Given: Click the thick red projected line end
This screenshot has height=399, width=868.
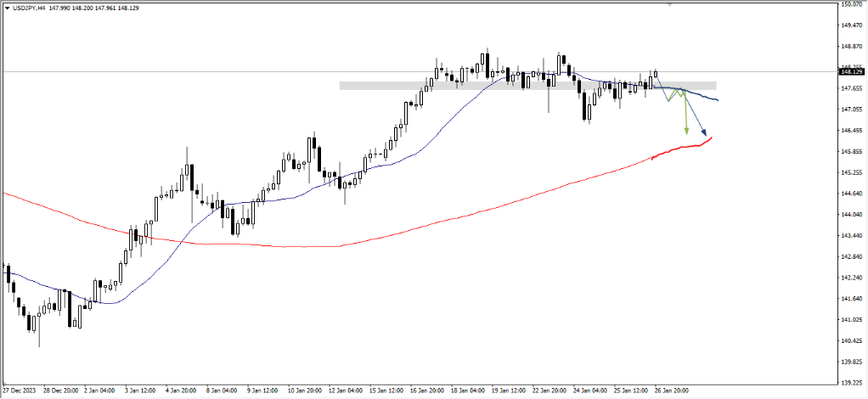Looking at the screenshot, I should coord(711,138).
